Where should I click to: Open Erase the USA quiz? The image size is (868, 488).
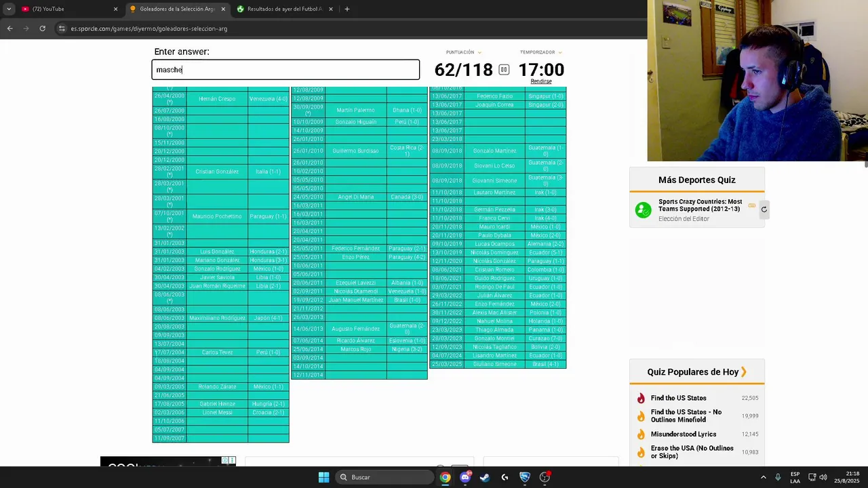pos(692,452)
